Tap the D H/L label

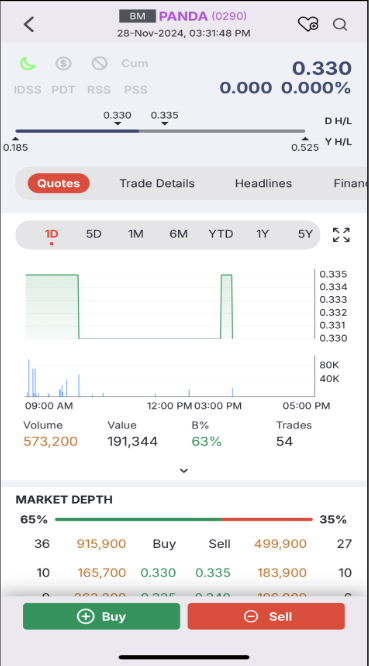click(x=338, y=121)
